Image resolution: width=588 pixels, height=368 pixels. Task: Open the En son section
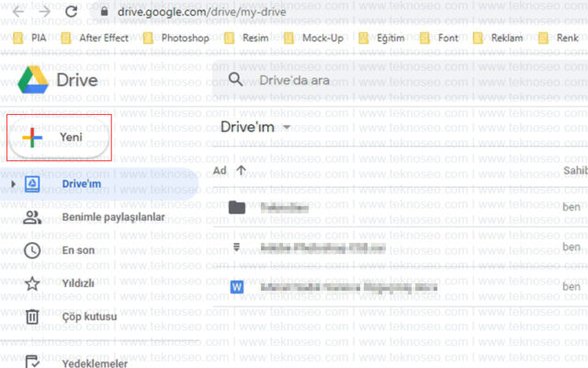pyautogui.click(x=78, y=250)
